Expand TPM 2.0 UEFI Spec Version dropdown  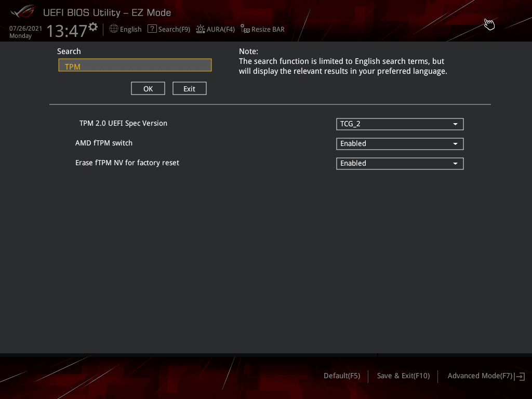400,124
